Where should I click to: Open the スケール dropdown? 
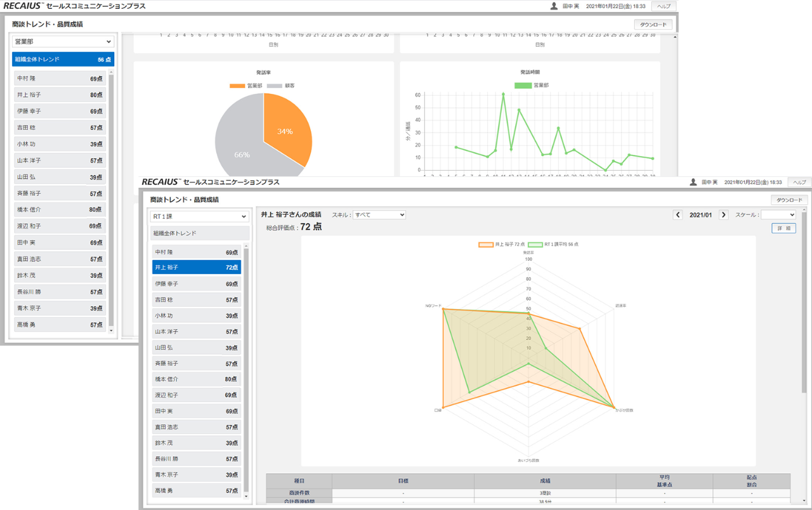tap(778, 215)
